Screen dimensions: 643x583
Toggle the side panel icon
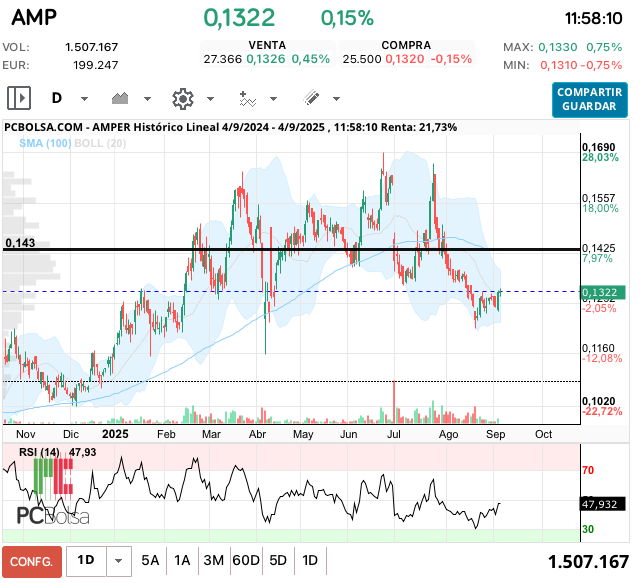point(19,98)
